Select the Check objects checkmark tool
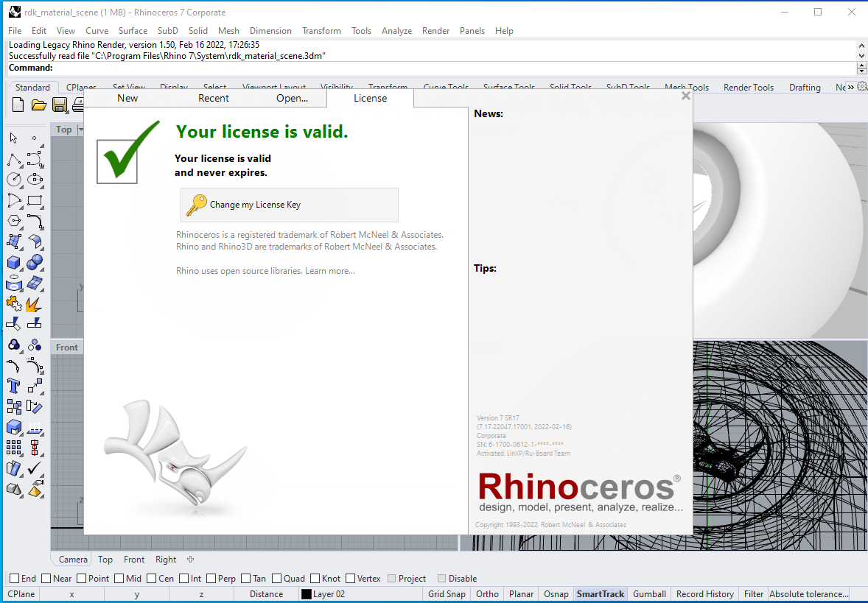Image resolution: width=868 pixels, height=603 pixels. [x=35, y=468]
